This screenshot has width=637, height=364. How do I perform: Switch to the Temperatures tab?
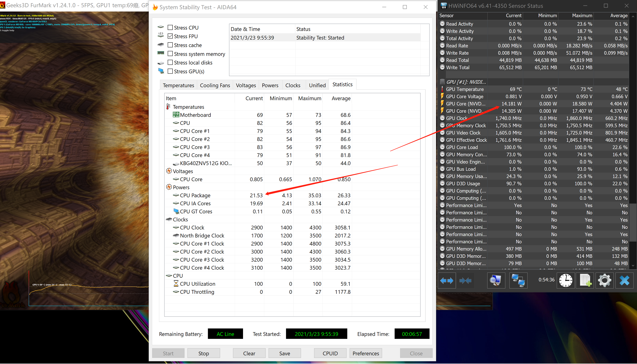178,85
